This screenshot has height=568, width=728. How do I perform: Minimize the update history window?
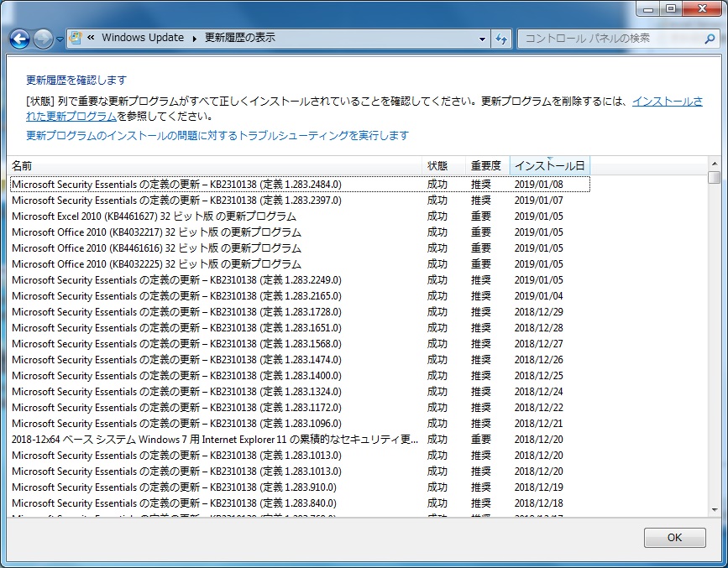click(648, 9)
